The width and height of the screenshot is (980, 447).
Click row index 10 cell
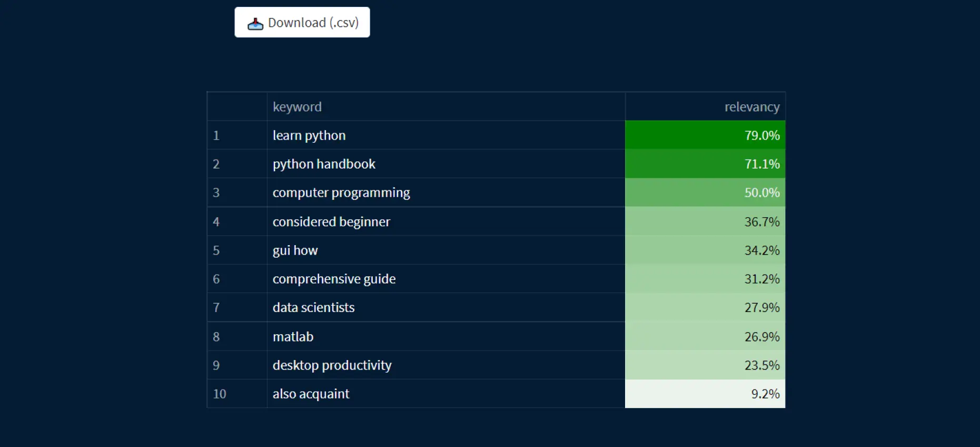coord(237,394)
